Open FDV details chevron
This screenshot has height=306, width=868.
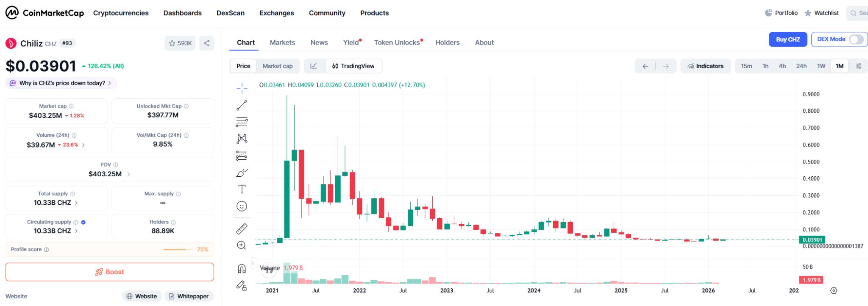128,174
